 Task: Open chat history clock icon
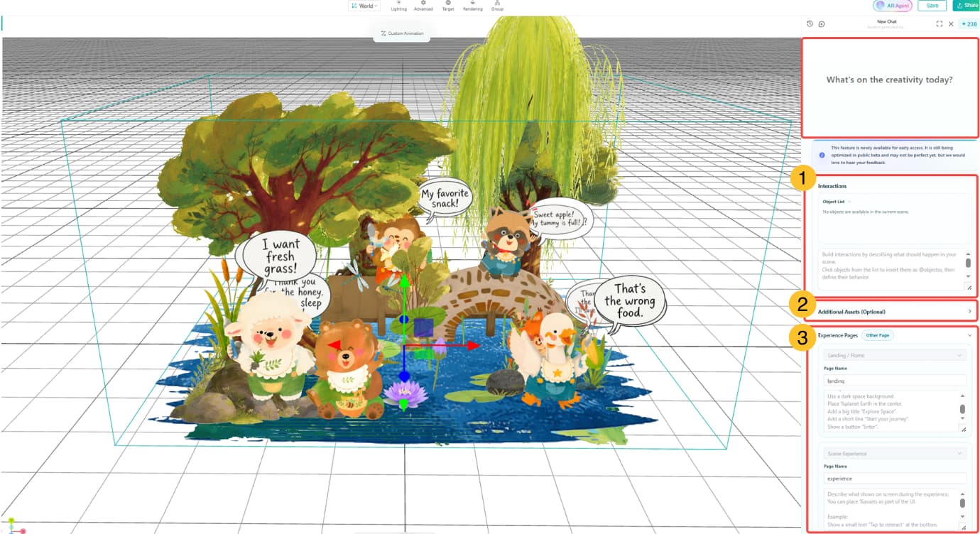810,23
